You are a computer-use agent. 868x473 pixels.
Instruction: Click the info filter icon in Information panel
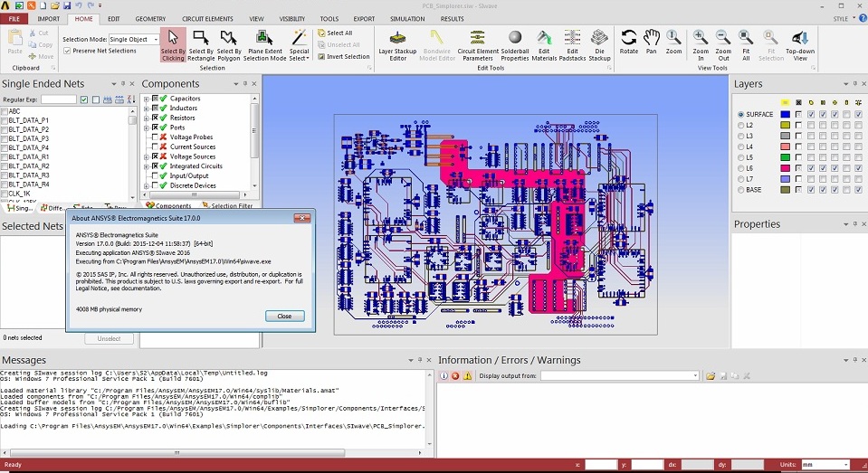click(x=444, y=375)
